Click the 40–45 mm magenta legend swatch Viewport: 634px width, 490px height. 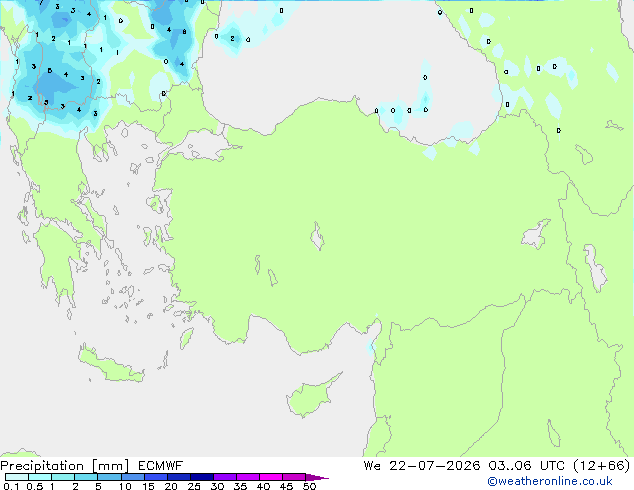pos(271,477)
